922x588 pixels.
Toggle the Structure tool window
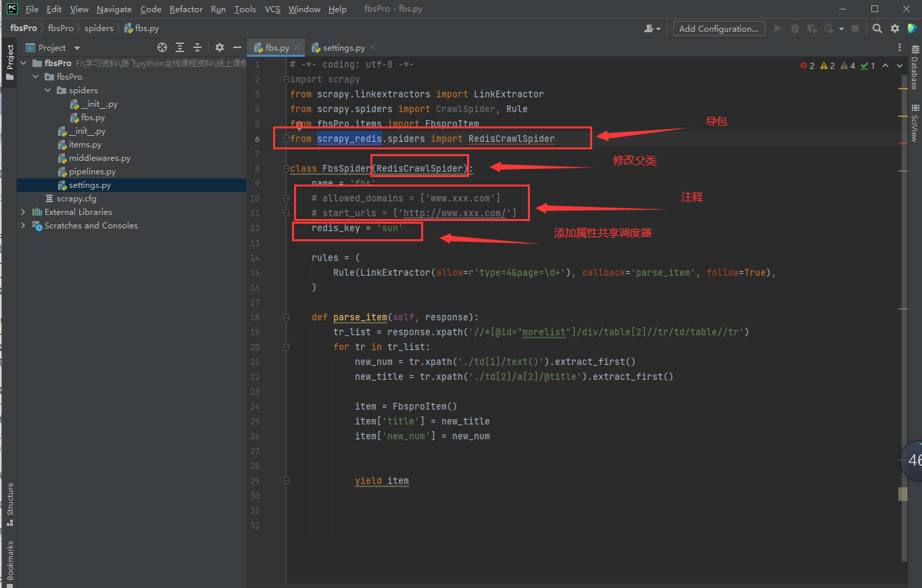[x=9, y=503]
